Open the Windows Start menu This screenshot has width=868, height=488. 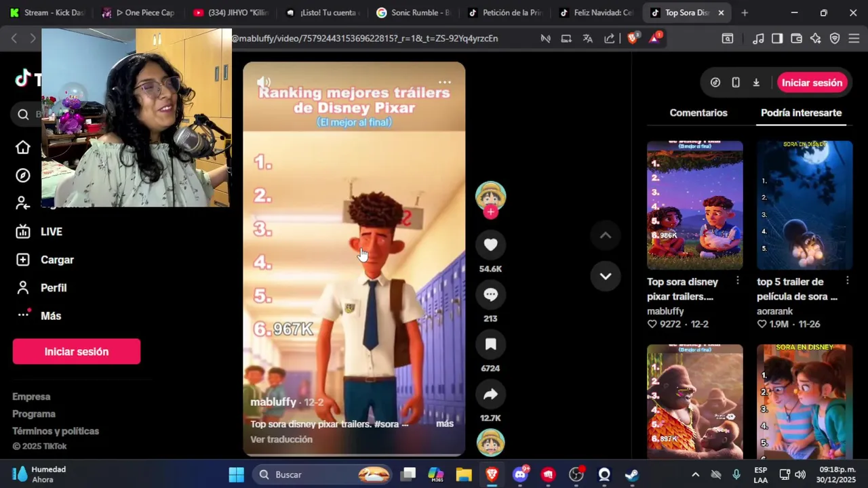236,474
